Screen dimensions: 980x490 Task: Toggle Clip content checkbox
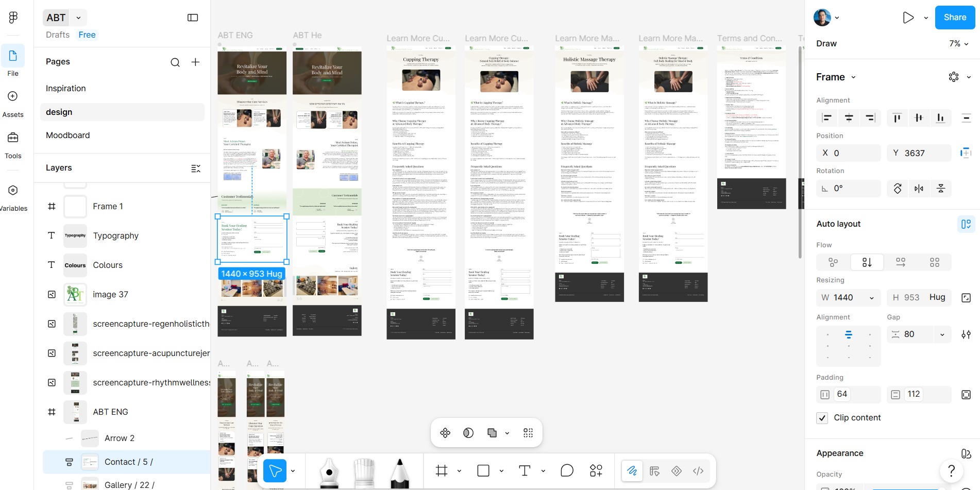(822, 418)
